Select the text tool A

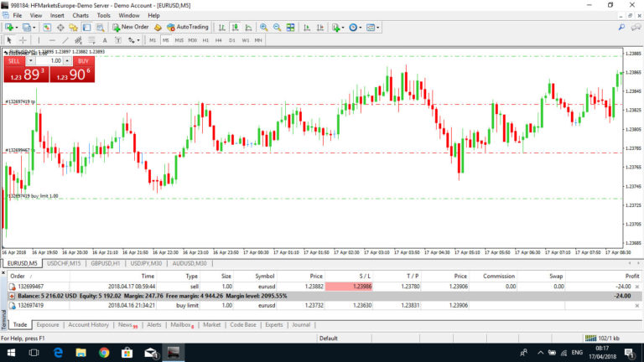(x=105, y=40)
